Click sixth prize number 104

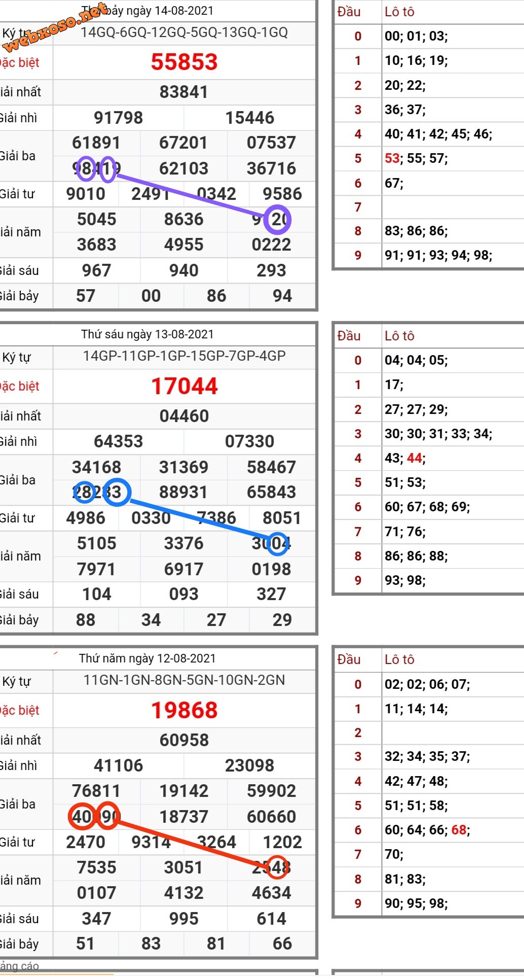click(96, 594)
